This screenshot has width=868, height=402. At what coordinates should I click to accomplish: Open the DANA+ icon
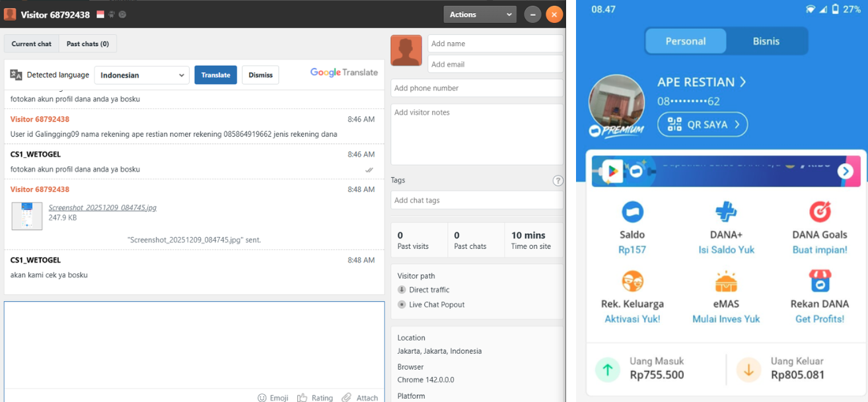tap(726, 212)
